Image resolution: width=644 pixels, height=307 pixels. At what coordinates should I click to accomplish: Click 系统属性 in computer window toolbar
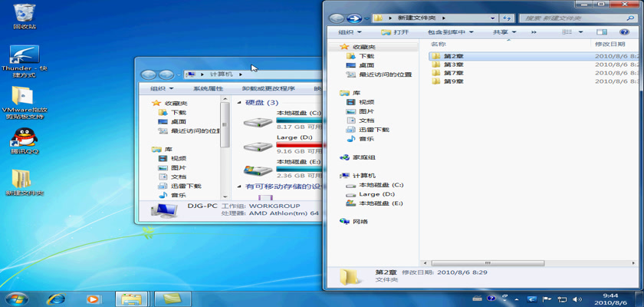[208, 89]
